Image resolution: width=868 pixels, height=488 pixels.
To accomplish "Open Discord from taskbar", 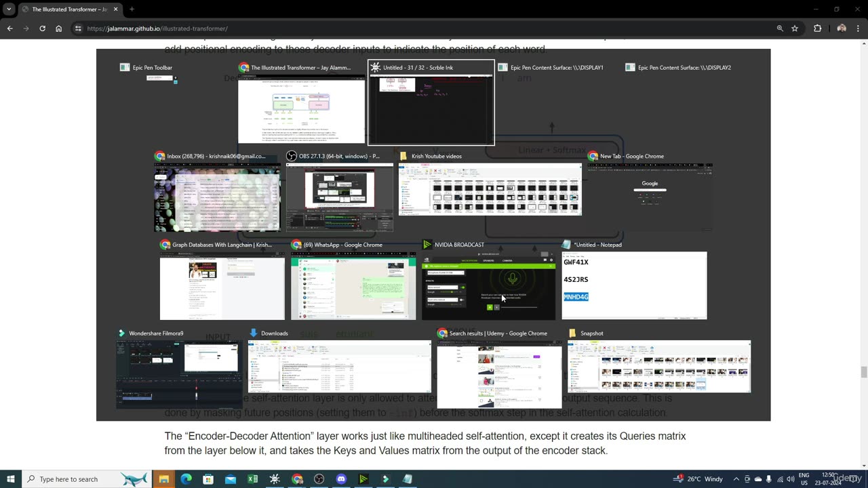I will (341, 479).
